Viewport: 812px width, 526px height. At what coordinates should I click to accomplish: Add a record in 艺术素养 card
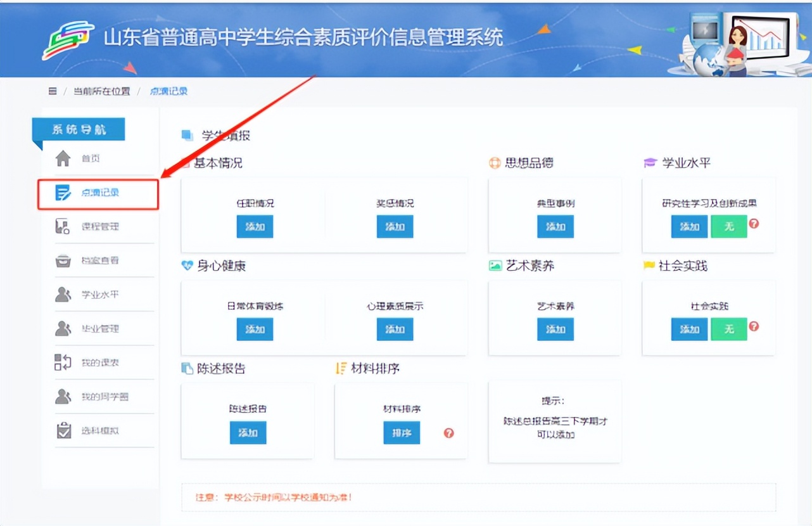(x=555, y=330)
